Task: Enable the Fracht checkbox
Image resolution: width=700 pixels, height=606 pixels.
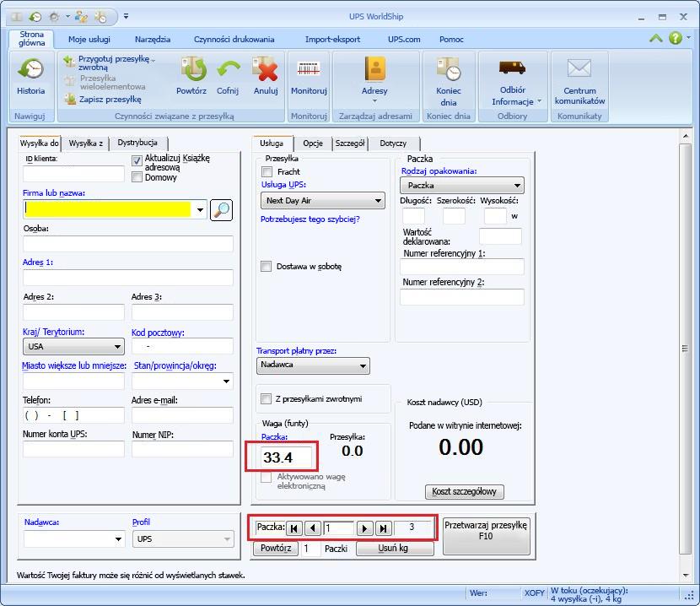Action: pyautogui.click(x=267, y=171)
